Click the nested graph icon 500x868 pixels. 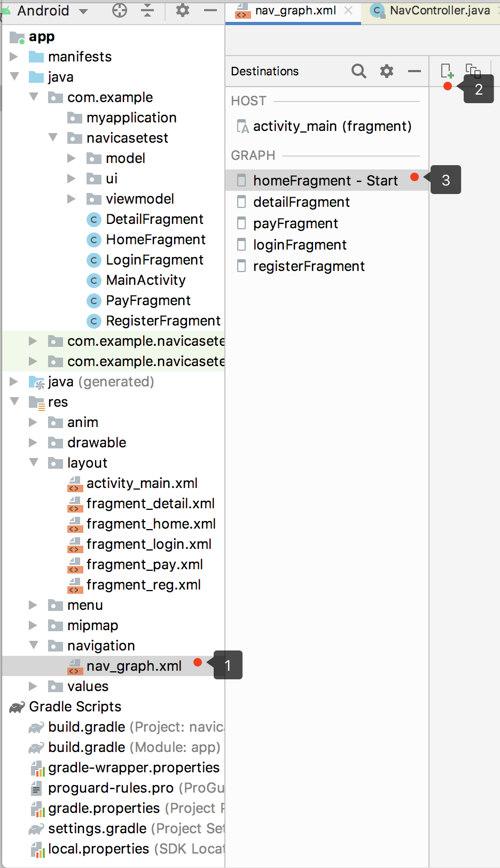(473, 71)
